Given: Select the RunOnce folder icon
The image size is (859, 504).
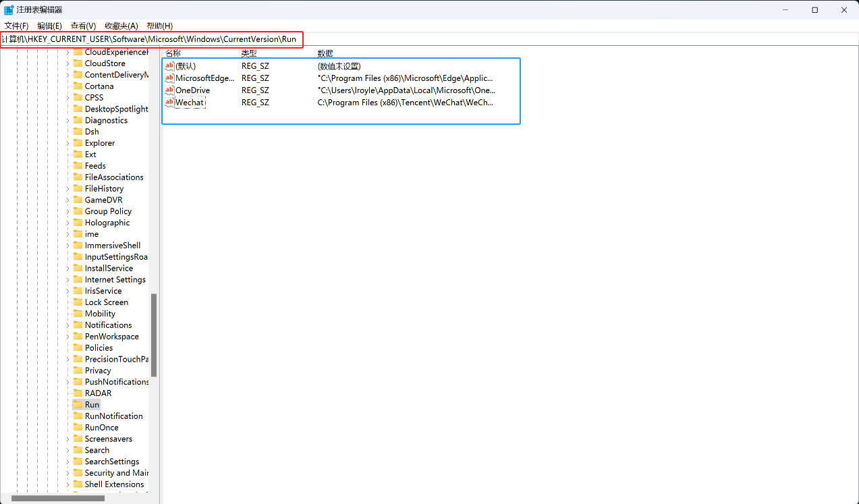Looking at the screenshot, I should 78,427.
